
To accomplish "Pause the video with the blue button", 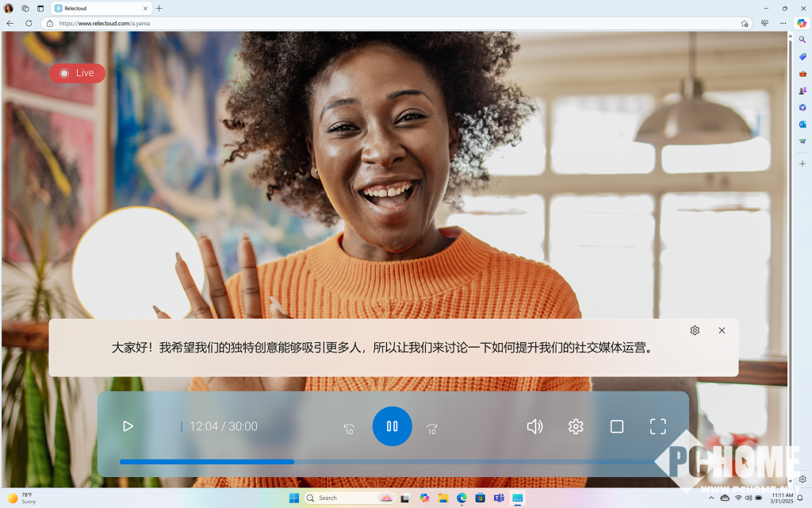I will point(392,426).
